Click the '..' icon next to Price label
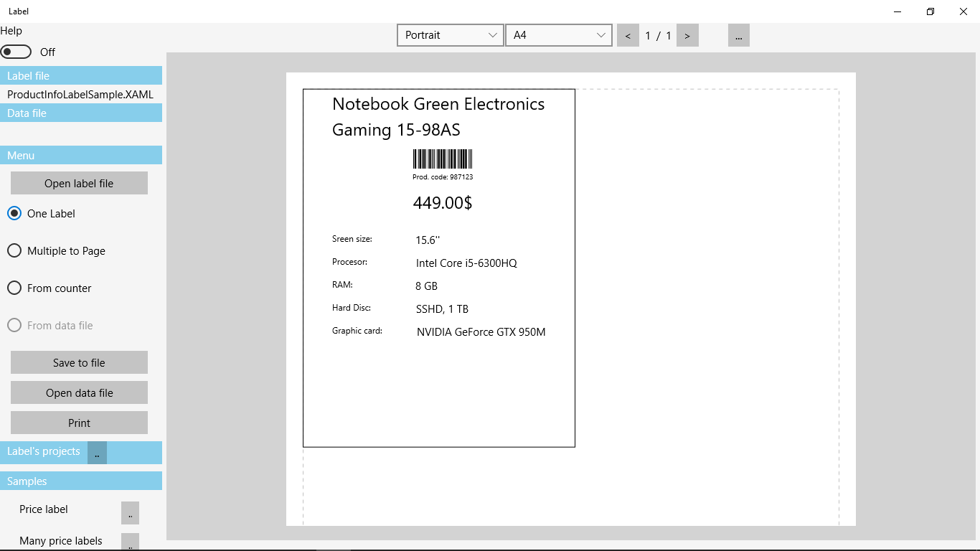 click(x=130, y=512)
